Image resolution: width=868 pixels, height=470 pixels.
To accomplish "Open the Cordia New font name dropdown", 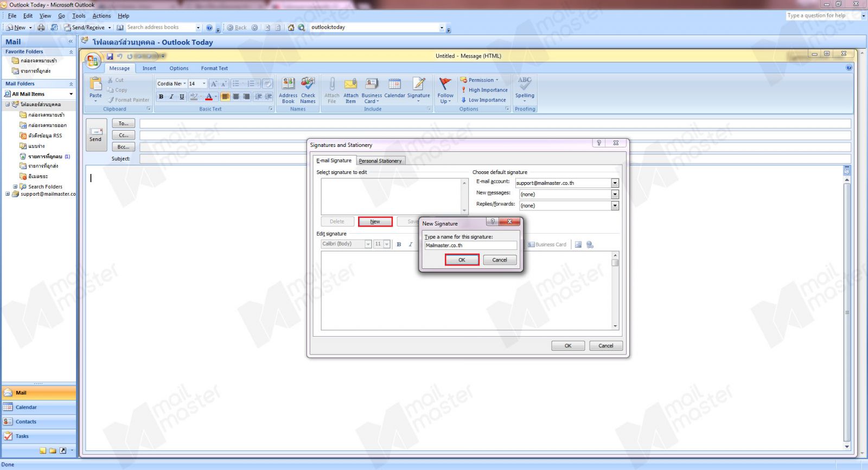I will (184, 83).
